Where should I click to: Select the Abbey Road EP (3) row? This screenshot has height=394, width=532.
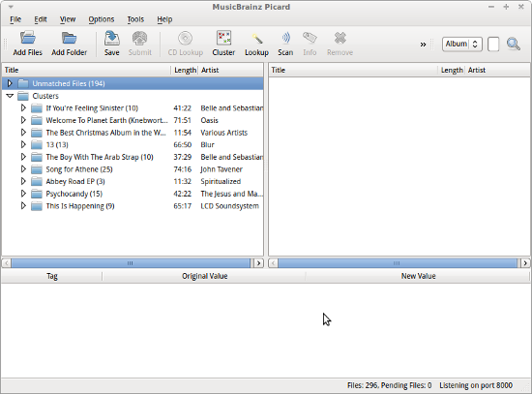coord(133,181)
